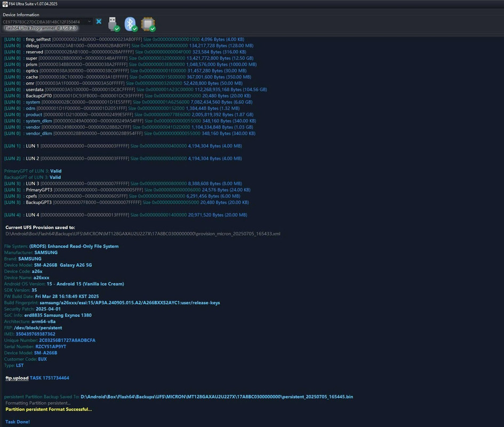Image resolution: width=504 pixels, height=427 pixels.
Task: Select the Device Code a26x line
Action: 23,271
